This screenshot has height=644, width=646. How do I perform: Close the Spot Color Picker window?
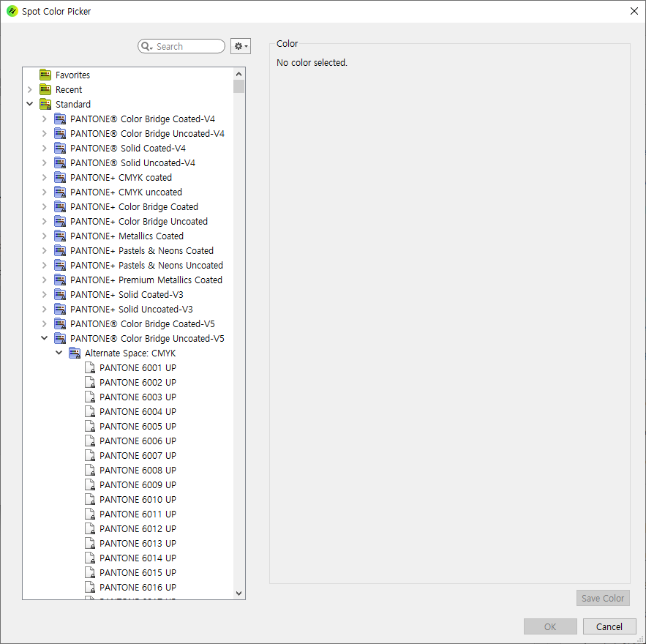(634, 11)
